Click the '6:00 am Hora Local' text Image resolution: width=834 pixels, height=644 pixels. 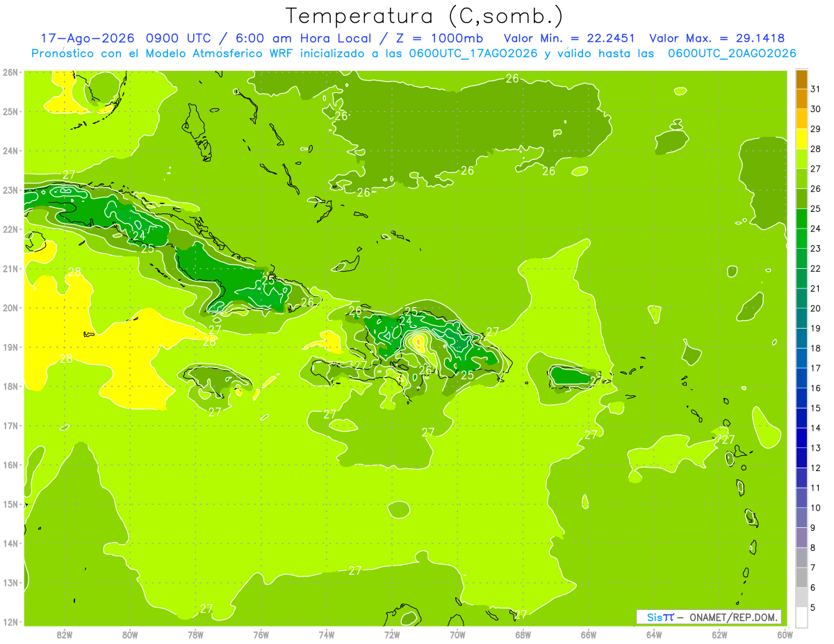pos(304,38)
